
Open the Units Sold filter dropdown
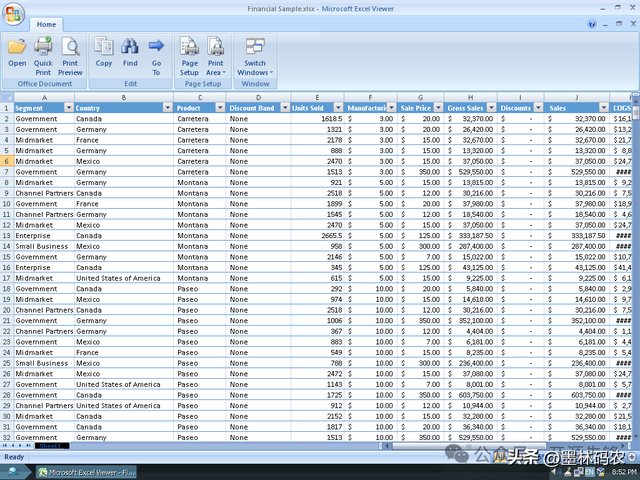pyautogui.click(x=339, y=108)
